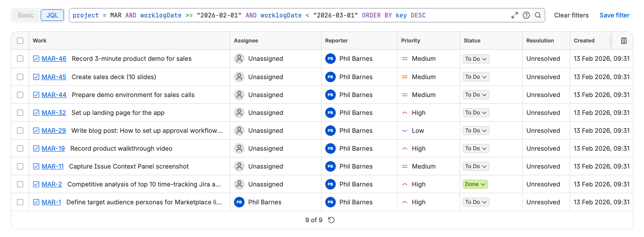
Task: Click High priority icon in MAR-32 row
Action: click(405, 113)
